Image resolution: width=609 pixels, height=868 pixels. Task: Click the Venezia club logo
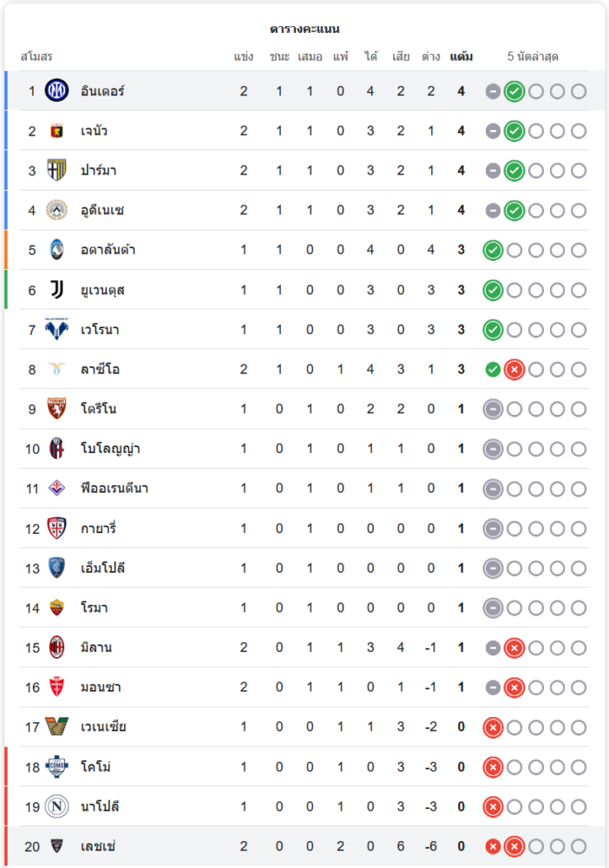pyautogui.click(x=56, y=727)
